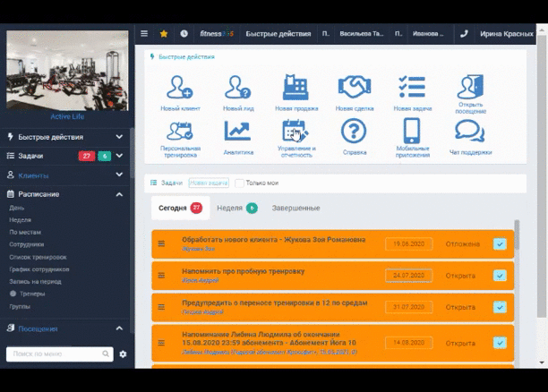Open the clock history icon in top bar
The height and width of the screenshot is (392, 548).
[x=184, y=33]
